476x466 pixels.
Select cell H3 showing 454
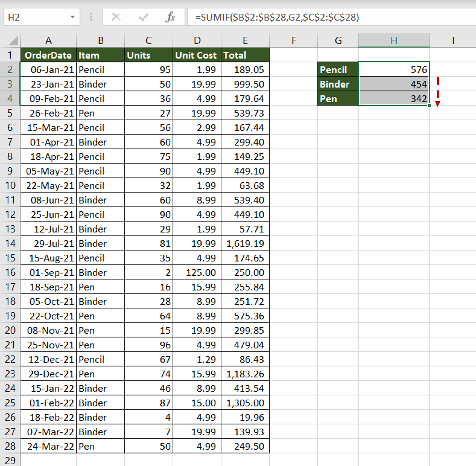click(x=394, y=84)
